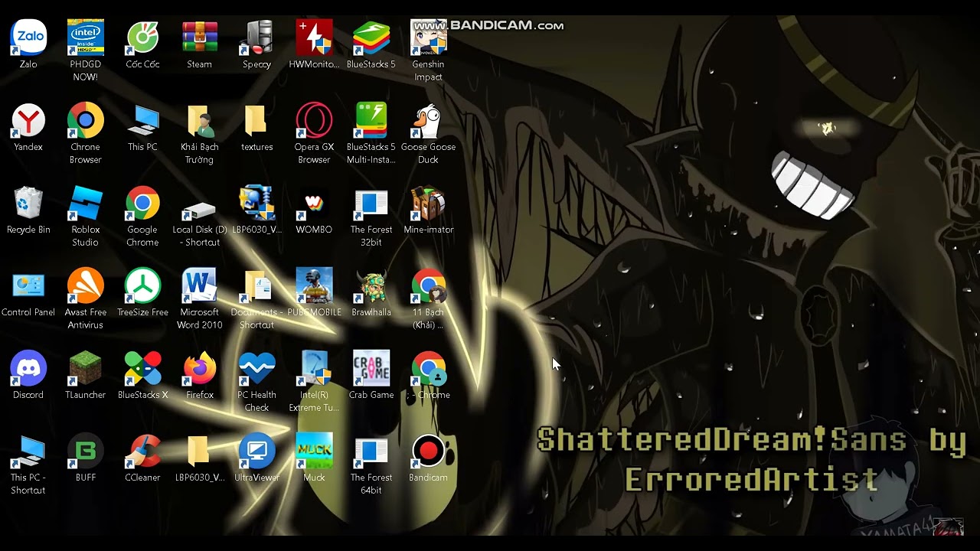Launch Microsoft Word 2010

coord(199,285)
